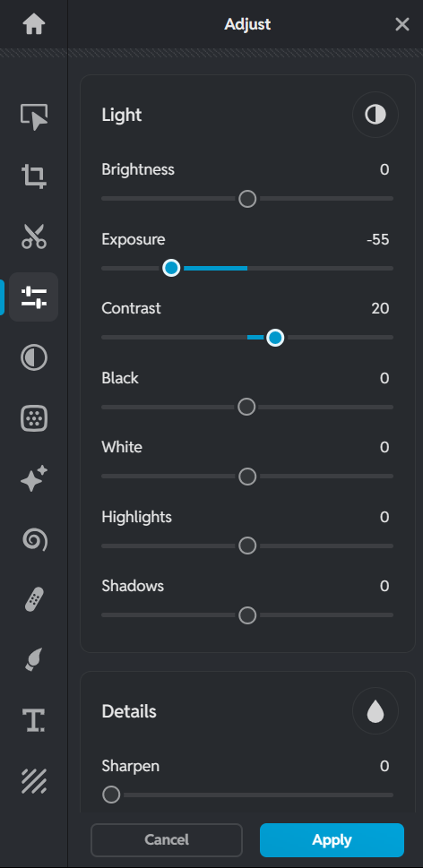Viewport: 423px width, 868px height.
Task: Choose the Retouch bandage tool
Action: tap(34, 599)
